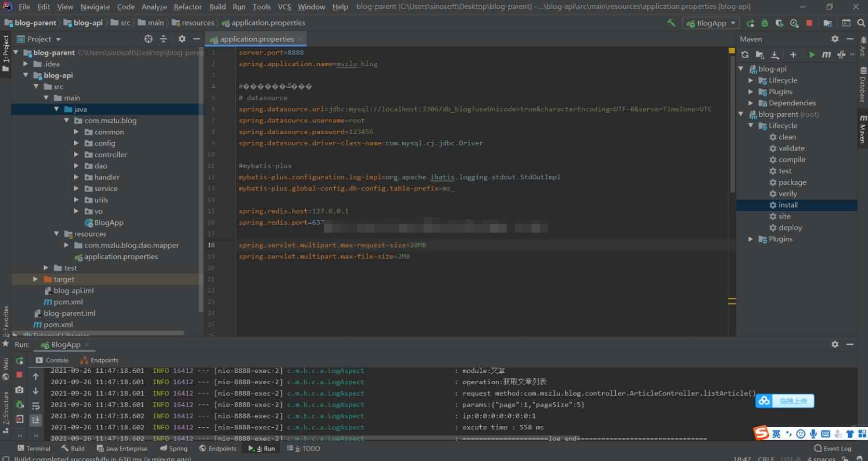
Task: Open the Event Log
Action: [x=833, y=449]
